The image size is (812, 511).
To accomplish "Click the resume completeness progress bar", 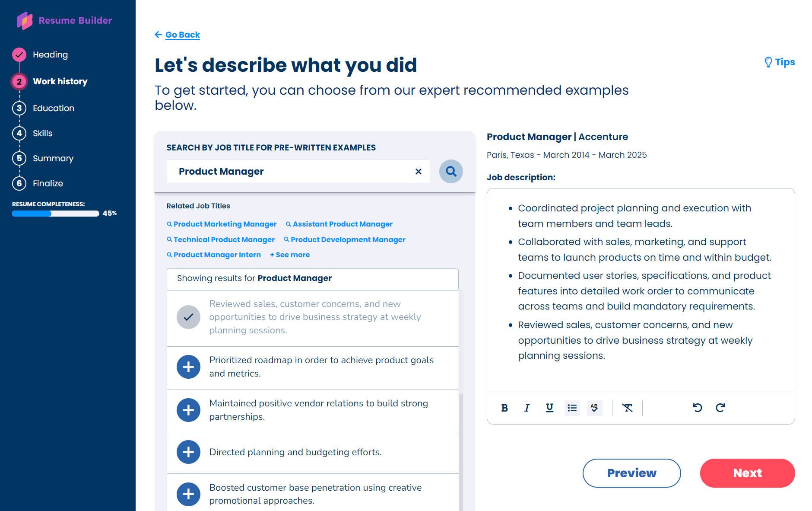I will pyautogui.click(x=56, y=214).
